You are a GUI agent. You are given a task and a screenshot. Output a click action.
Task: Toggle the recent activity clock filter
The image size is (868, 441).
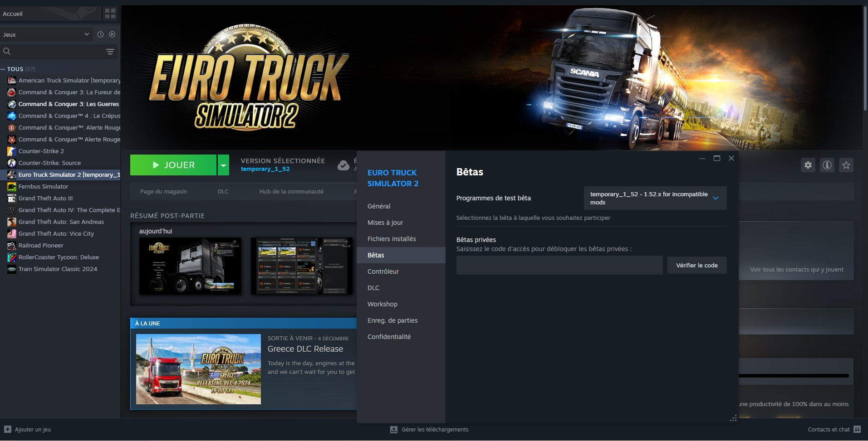click(x=100, y=34)
